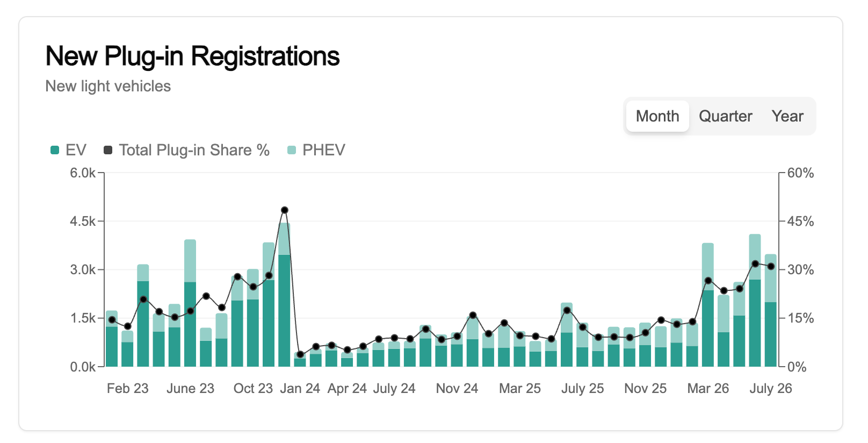Click the New Plug-in Registrations title
Image resolution: width=868 pixels, height=443 pixels.
[x=192, y=56]
